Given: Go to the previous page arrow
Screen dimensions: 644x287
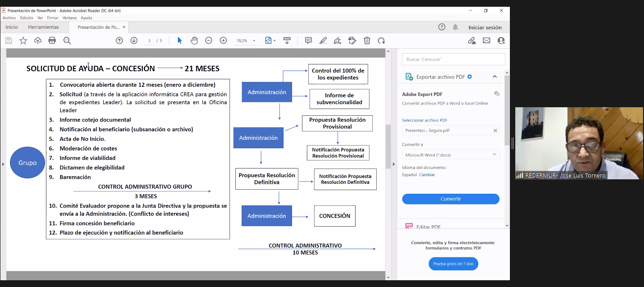Looking at the screenshot, I should pyautogui.click(x=119, y=41).
